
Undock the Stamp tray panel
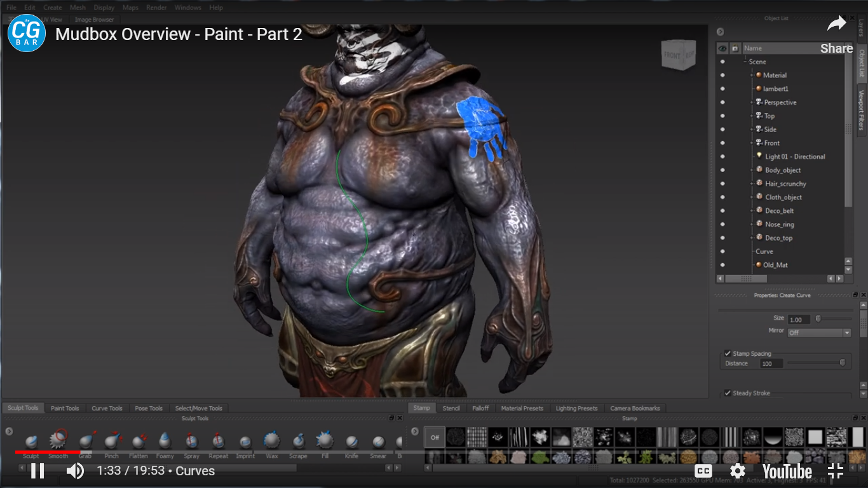[855, 418]
